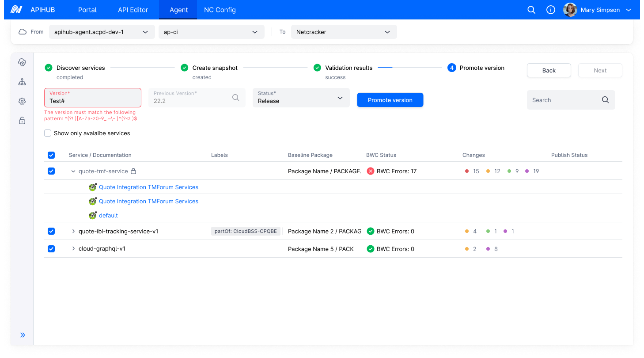This screenshot has width=644, height=358.
Task: Open the Status Release dropdown
Action: coord(301,98)
